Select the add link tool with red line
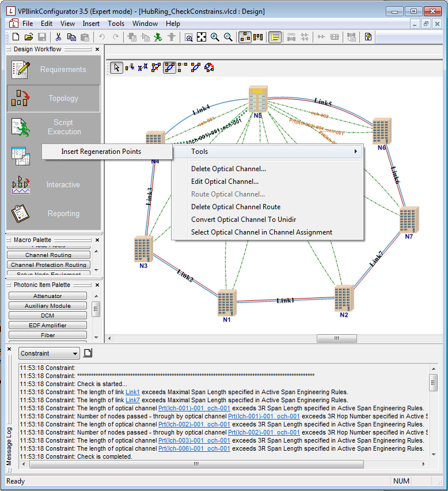The width and height of the screenshot is (448, 491). pos(156,67)
